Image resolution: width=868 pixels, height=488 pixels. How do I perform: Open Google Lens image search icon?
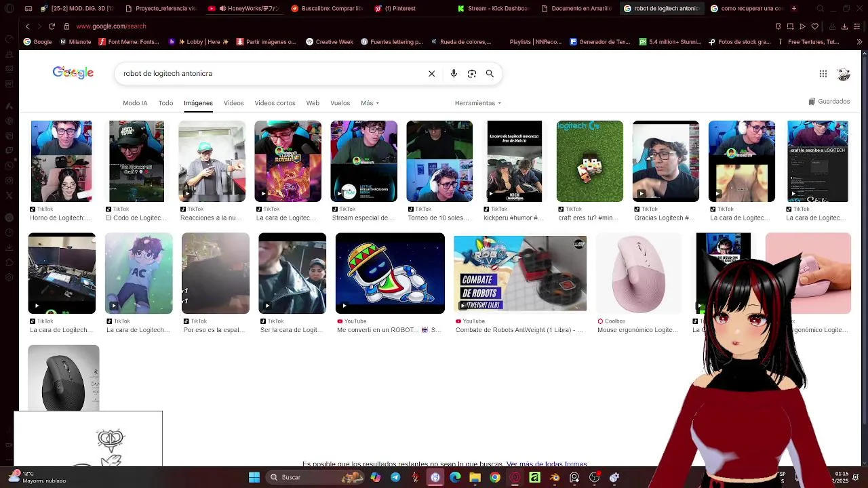coord(472,73)
